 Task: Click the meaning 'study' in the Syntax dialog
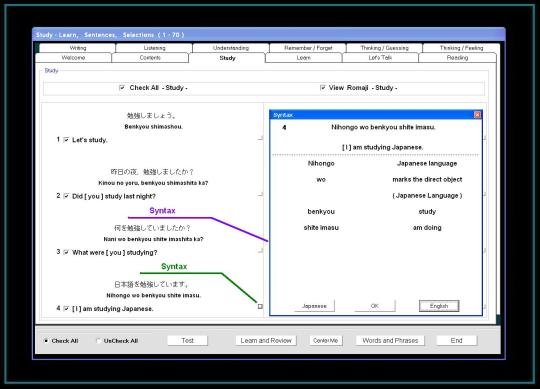pyautogui.click(x=427, y=212)
